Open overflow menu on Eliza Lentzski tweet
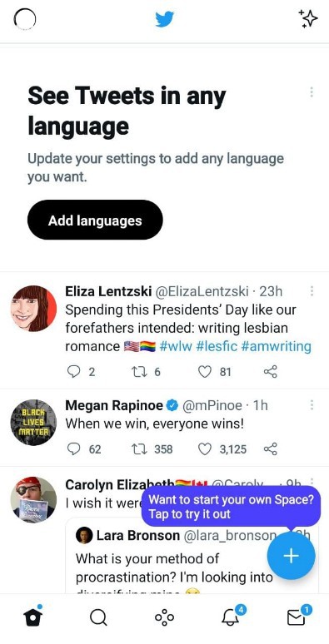The height and width of the screenshot is (644, 329). click(x=312, y=291)
